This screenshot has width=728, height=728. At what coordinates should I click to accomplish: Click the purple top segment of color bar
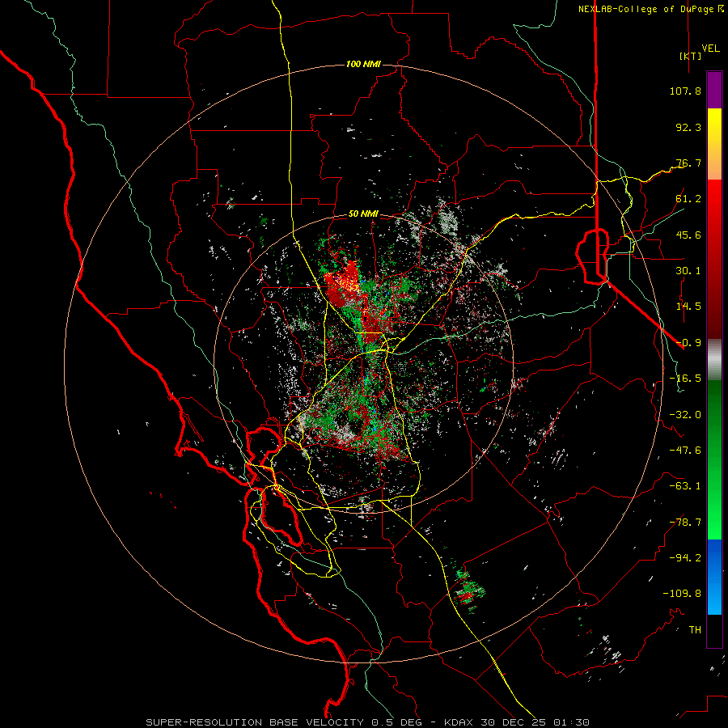(714, 90)
